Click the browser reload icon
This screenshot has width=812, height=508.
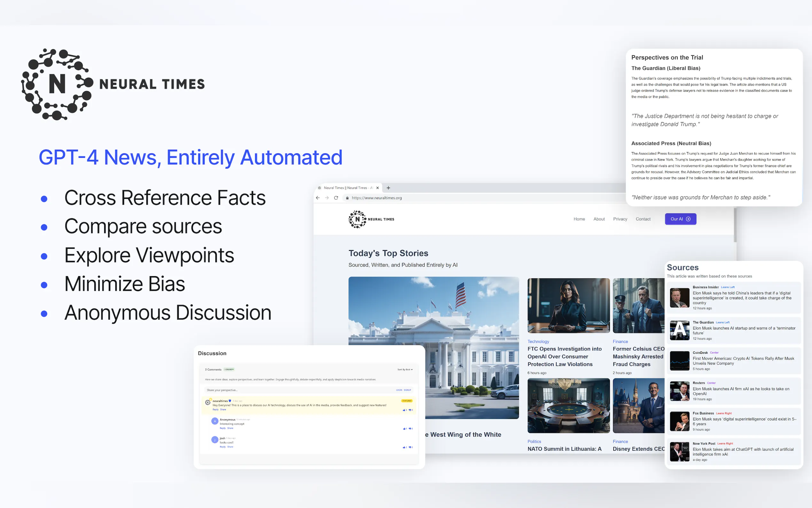point(336,198)
